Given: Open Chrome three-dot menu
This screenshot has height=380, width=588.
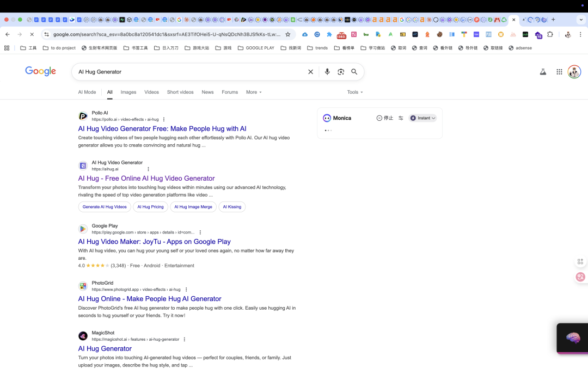Looking at the screenshot, I should (580, 34).
